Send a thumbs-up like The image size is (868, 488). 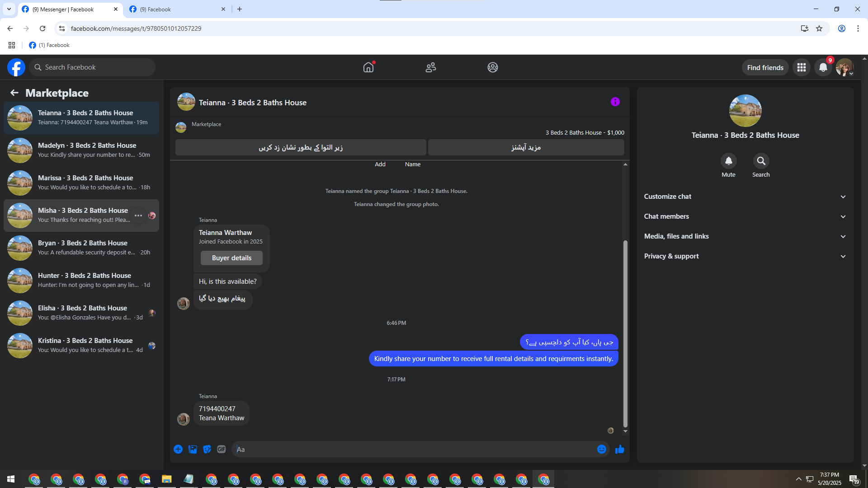620,449
